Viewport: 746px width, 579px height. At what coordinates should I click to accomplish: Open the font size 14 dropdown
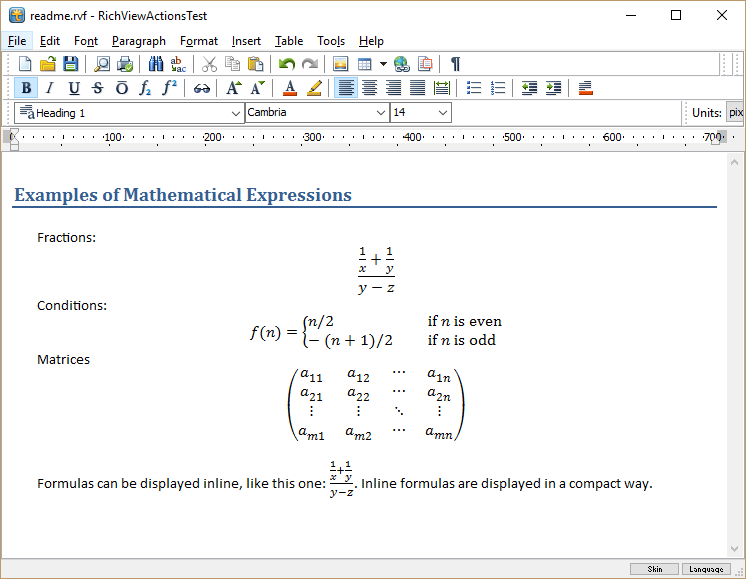click(443, 113)
